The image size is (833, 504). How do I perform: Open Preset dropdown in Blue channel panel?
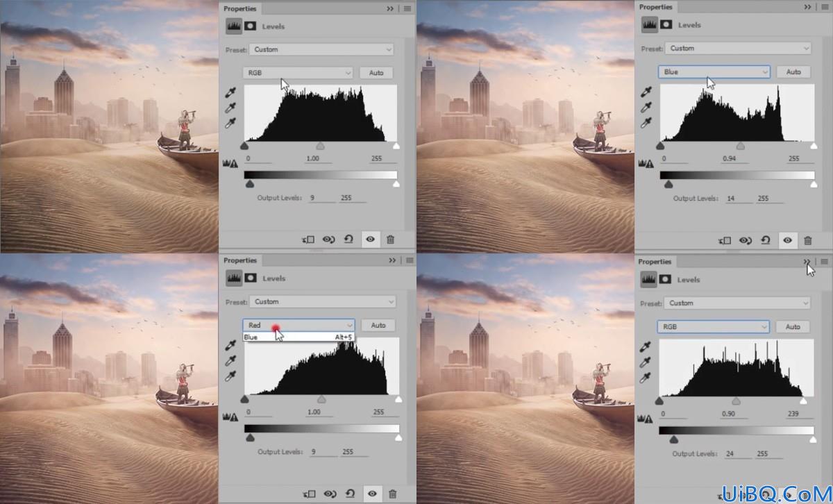738,48
